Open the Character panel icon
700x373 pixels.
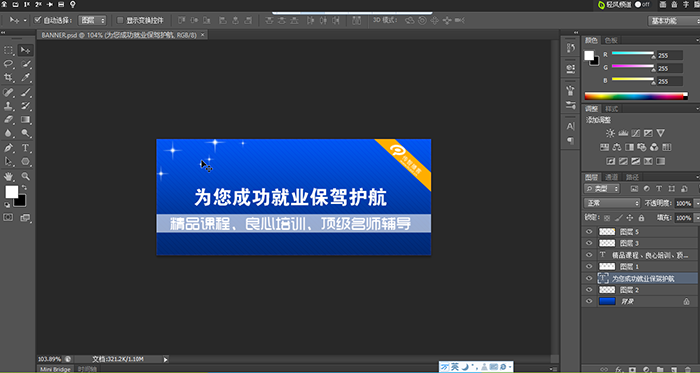[571, 126]
